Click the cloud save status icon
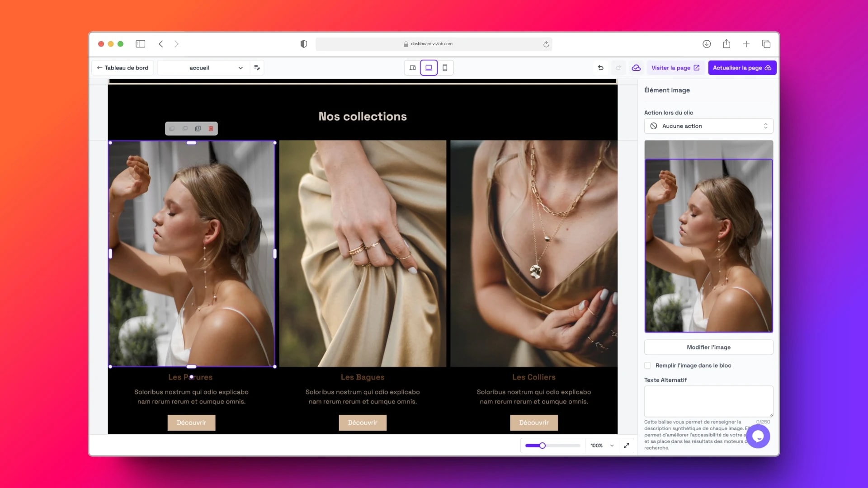868x488 pixels. (636, 68)
